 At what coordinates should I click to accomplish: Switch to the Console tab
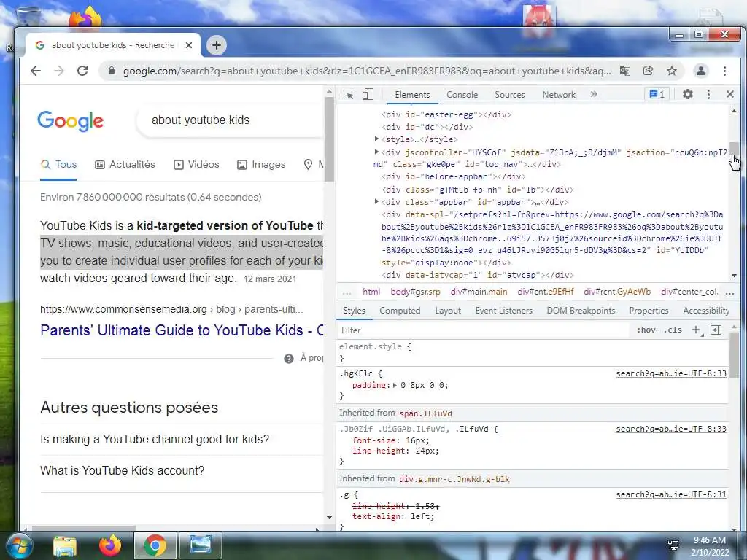(x=462, y=94)
